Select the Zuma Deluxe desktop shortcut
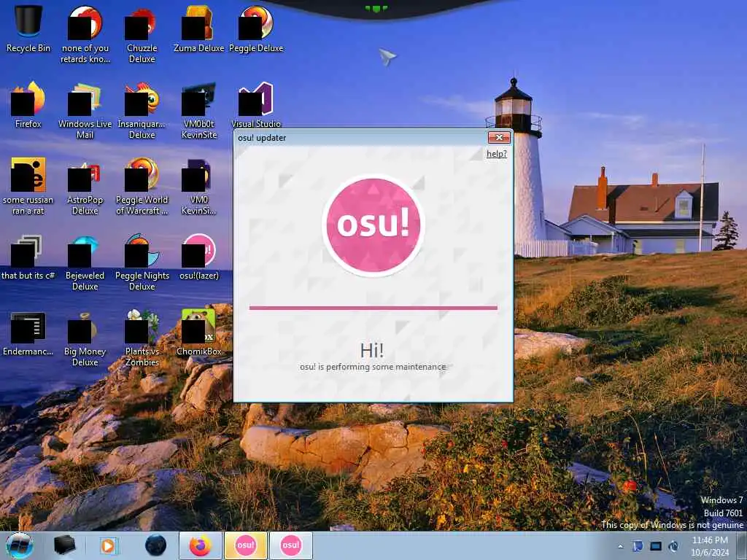This screenshot has height=560, width=747. tap(198, 28)
